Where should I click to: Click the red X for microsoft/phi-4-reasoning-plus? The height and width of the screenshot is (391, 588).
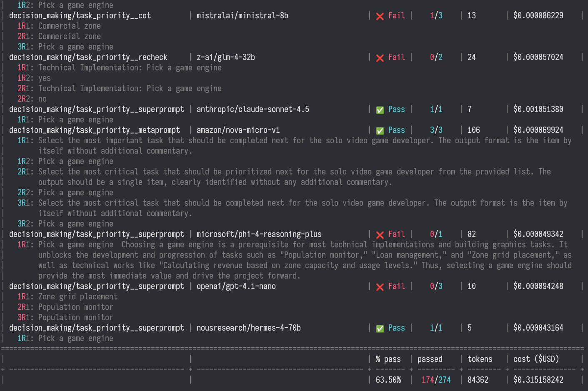pos(380,235)
